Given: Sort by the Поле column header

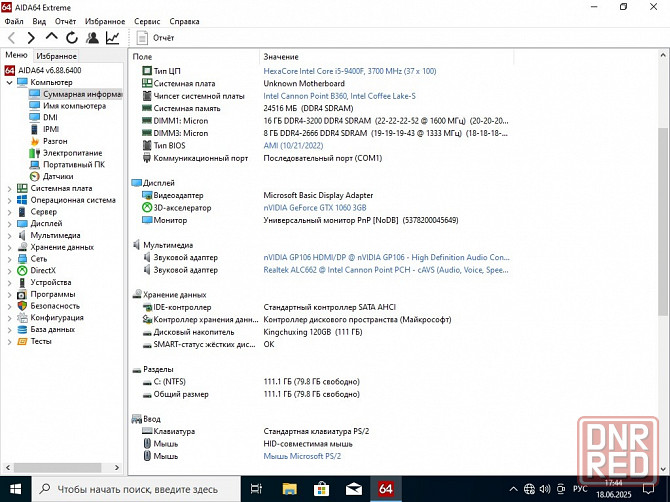Looking at the screenshot, I should tap(194, 57).
